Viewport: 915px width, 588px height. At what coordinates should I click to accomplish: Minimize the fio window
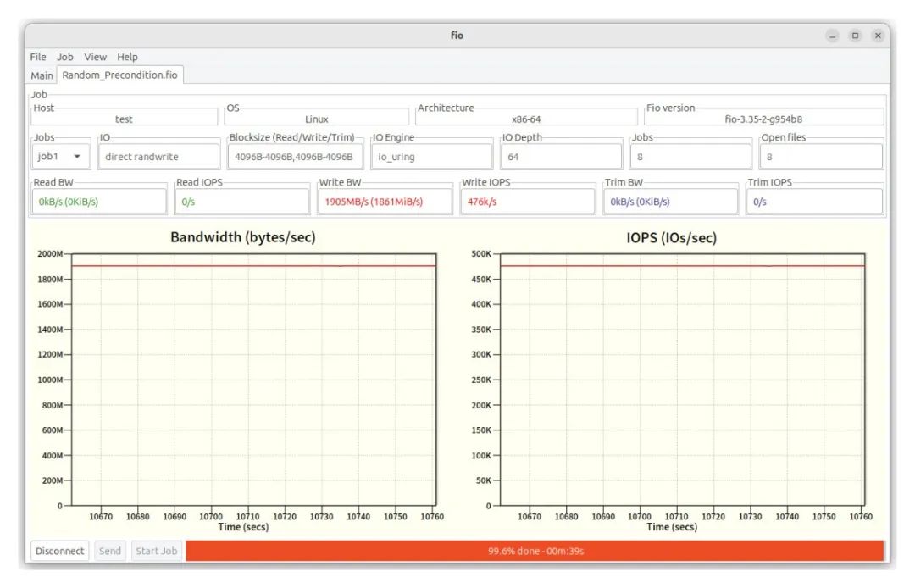click(x=833, y=36)
